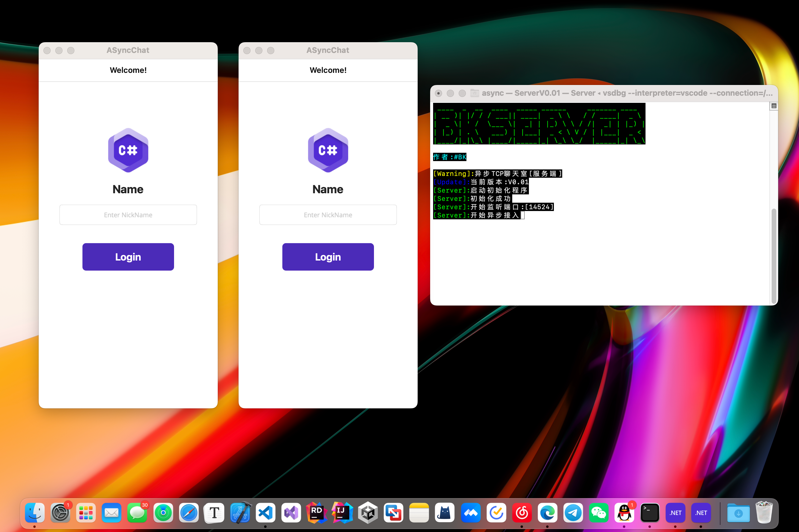Click the 'Welcome!' heading in the right ASyncChat window

[x=328, y=70]
